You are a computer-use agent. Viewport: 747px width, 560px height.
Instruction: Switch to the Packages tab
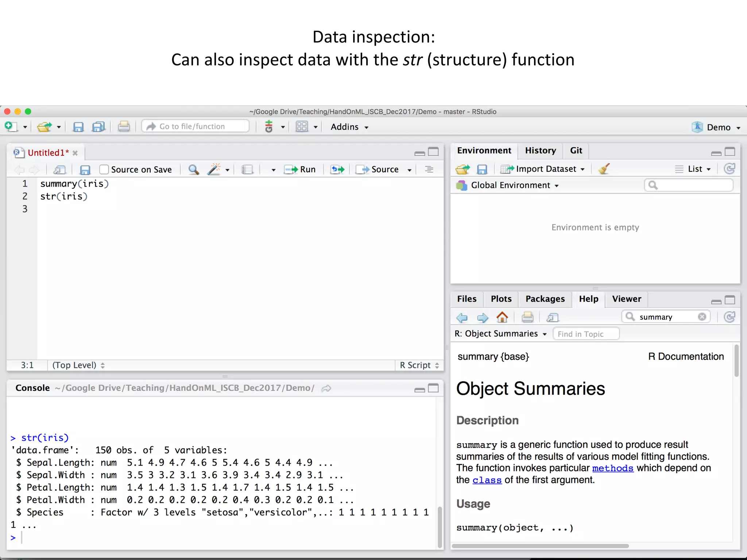click(x=545, y=299)
